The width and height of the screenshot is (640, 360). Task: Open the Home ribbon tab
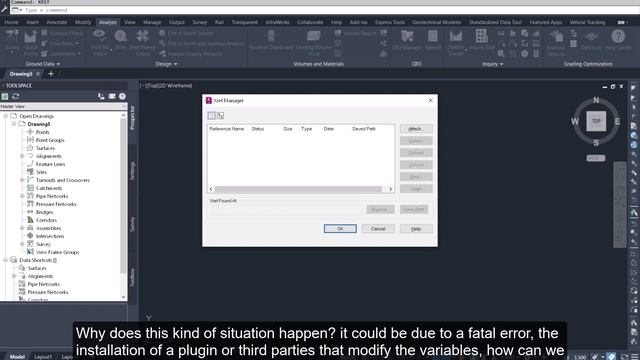pos(11,22)
